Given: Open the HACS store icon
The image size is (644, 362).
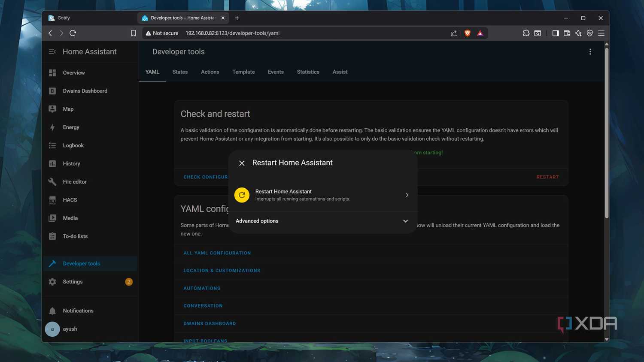Looking at the screenshot, I should (x=52, y=200).
